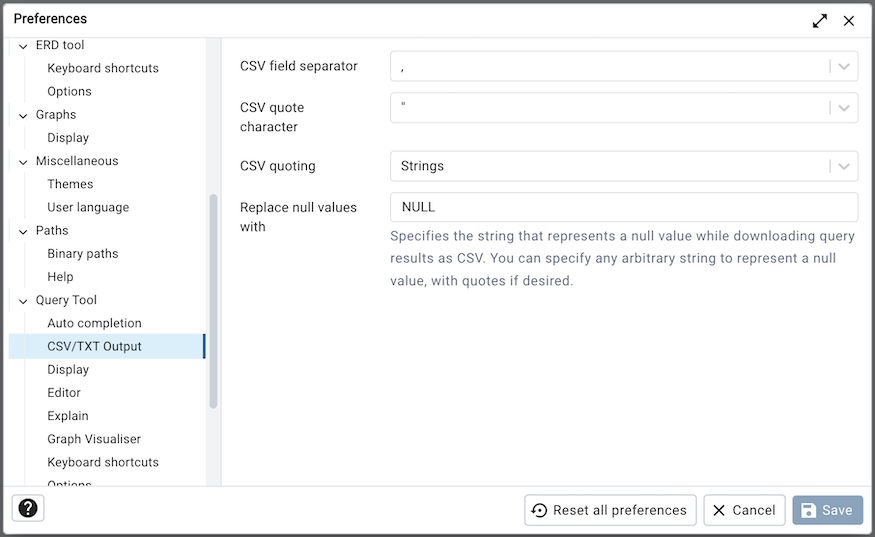Click the sidebar vertical scrollbar
875x537 pixels.
click(213, 300)
